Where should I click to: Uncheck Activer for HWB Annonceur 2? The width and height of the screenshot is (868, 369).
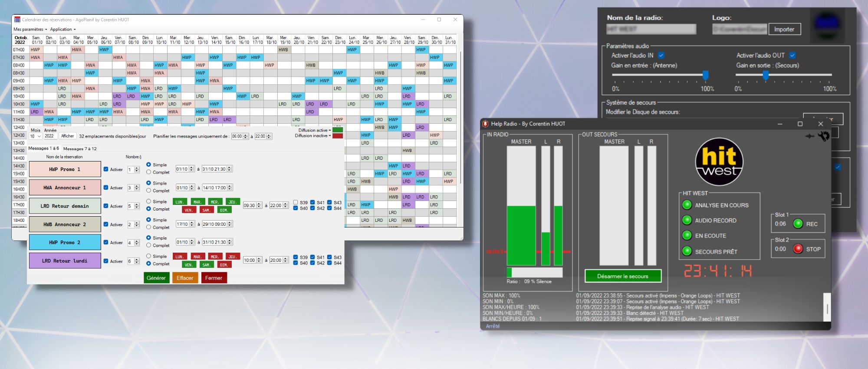[106, 224]
